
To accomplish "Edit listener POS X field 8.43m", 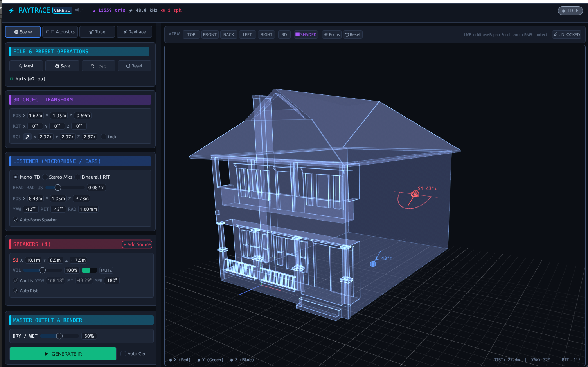I will click(x=36, y=199).
